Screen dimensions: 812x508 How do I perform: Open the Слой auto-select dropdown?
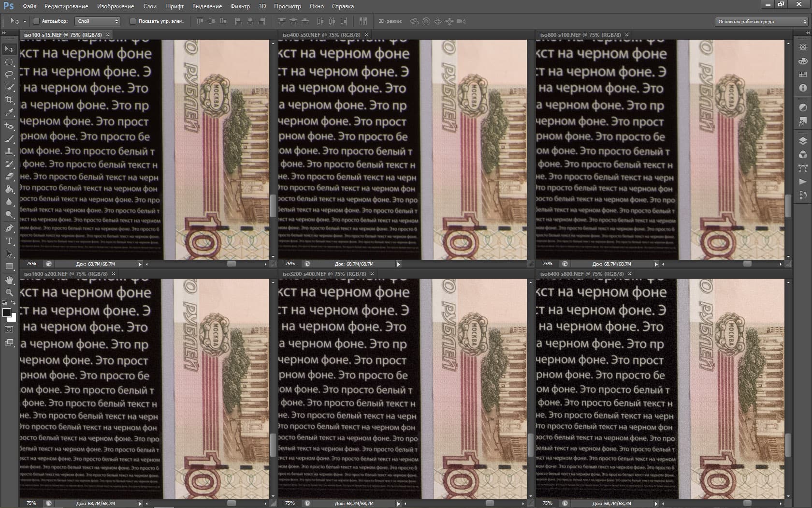click(98, 21)
